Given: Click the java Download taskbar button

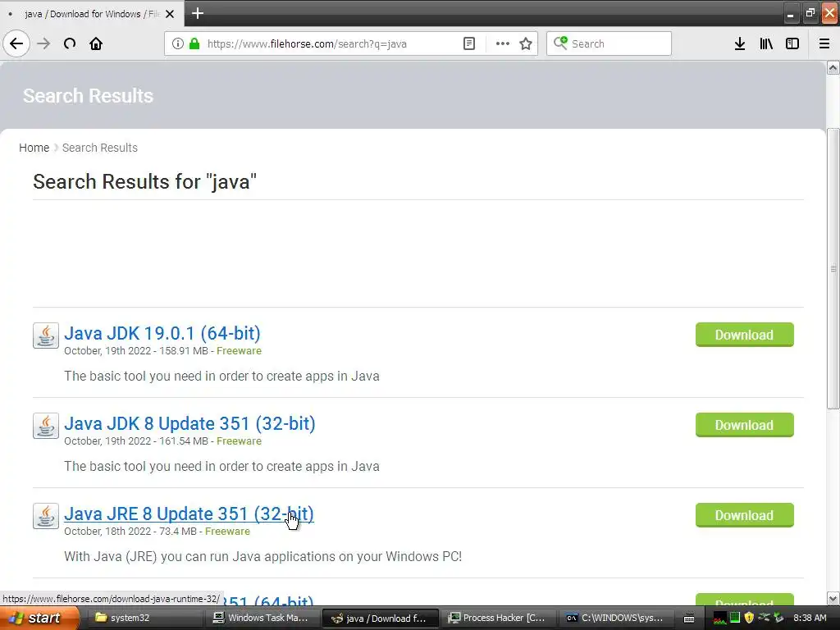Looking at the screenshot, I should 380,619.
